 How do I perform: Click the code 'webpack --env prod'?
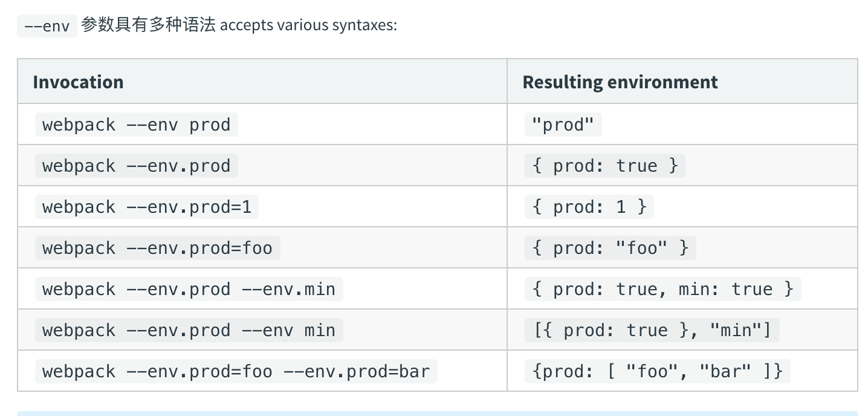pos(136,125)
